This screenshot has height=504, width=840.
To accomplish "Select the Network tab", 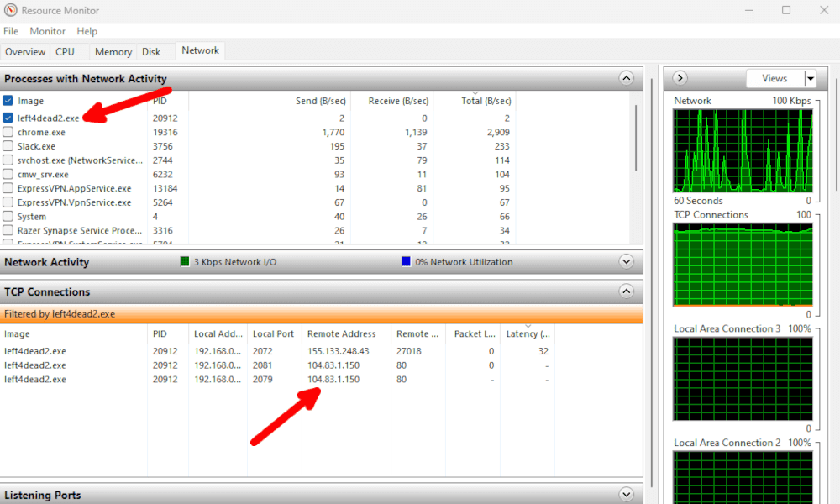I will [201, 50].
